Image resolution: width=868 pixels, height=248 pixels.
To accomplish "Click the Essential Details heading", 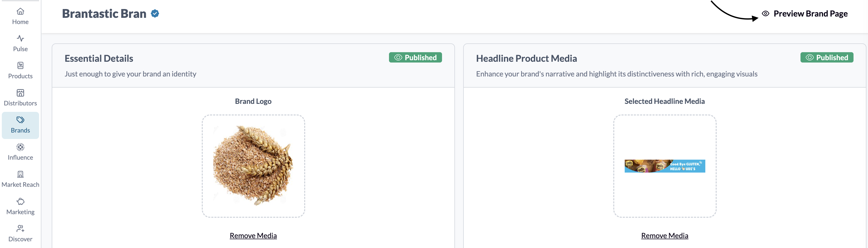I will click(x=99, y=59).
